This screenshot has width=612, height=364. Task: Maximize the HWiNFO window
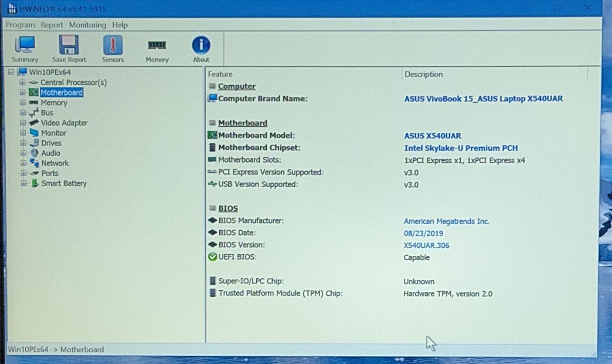point(558,8)
